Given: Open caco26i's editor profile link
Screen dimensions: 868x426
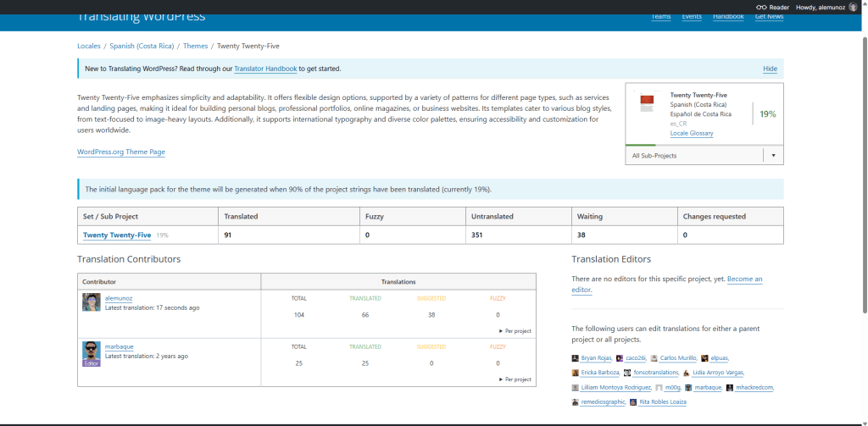Looking at the screenshot, I should (x=636, y=358).
